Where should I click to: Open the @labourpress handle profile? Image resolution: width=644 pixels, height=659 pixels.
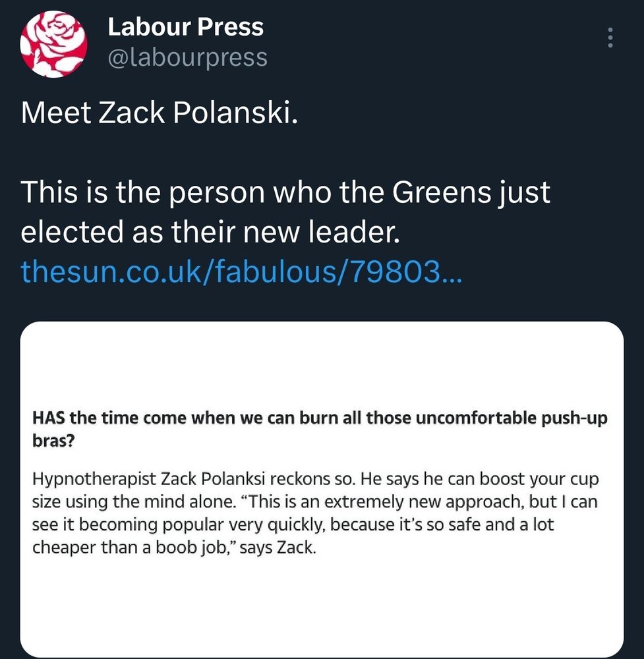coord(187,57)
